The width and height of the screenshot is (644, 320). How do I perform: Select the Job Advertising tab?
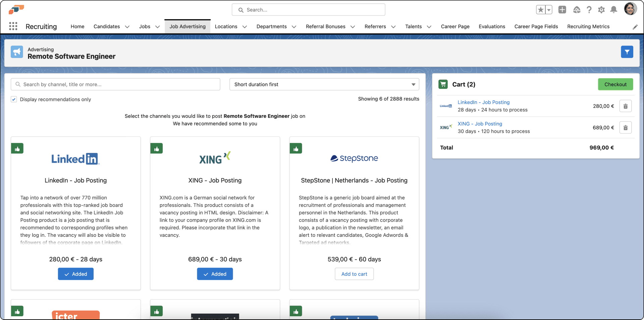point(187,26)
